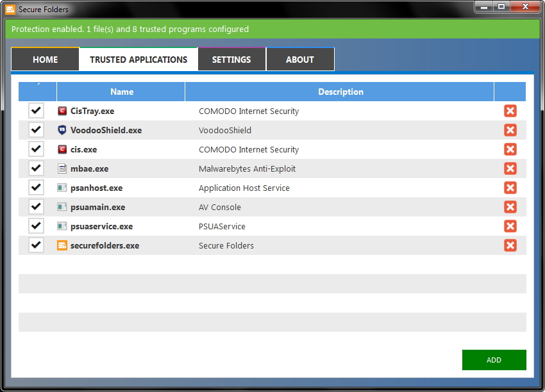
Task: Uncheck the mbae.exe checkbox
Action: tap(36, 168)
